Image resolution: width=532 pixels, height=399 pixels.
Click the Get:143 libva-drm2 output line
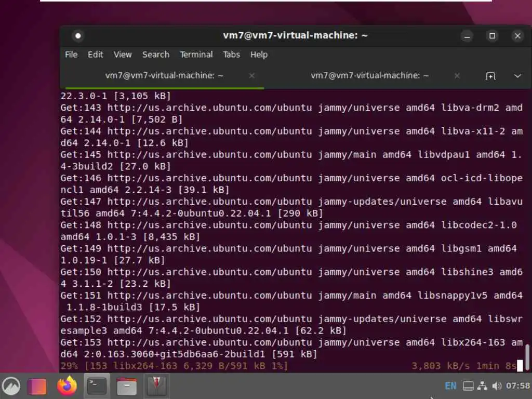click(291, 114)
